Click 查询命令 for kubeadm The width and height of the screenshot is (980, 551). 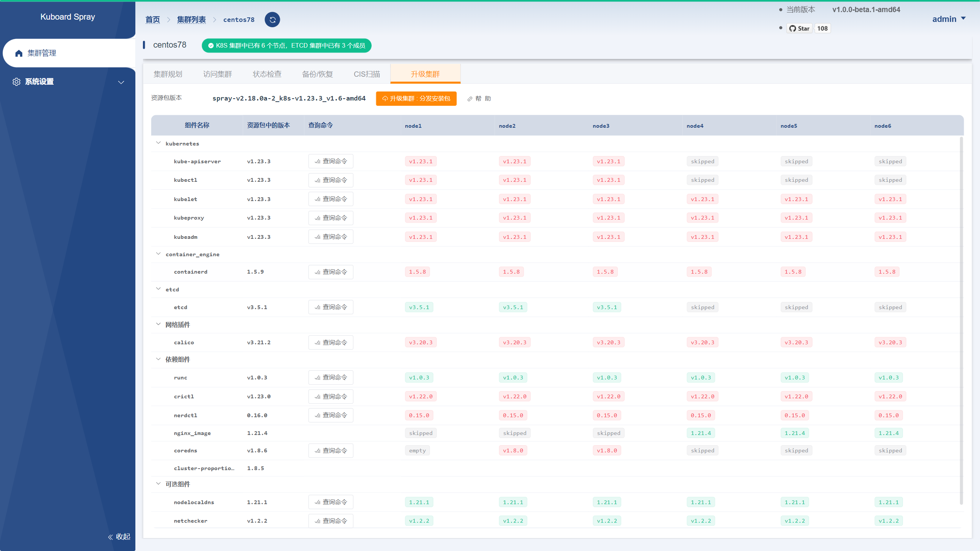pyautogui.click(x=330, y=237)
